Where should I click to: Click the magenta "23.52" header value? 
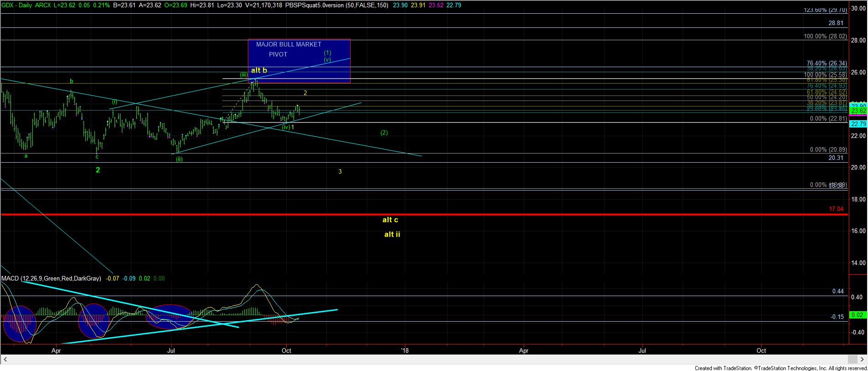pos(436,5)
